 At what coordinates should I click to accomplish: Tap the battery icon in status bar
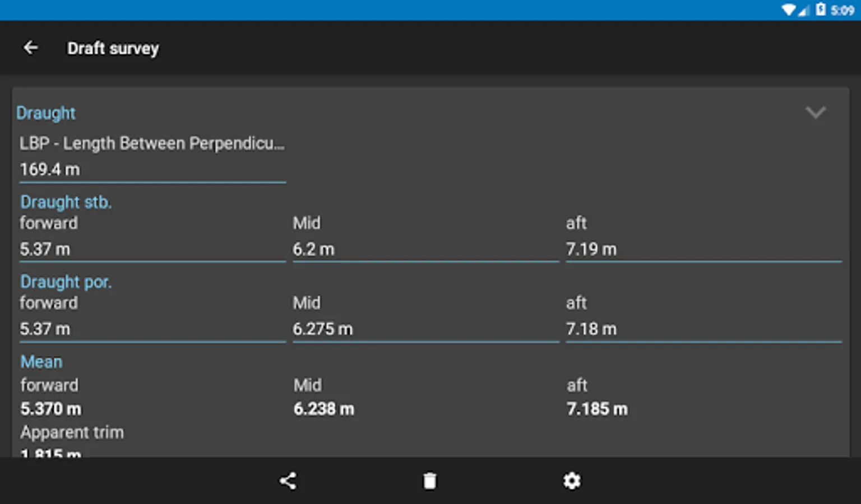tap(821, 10)
